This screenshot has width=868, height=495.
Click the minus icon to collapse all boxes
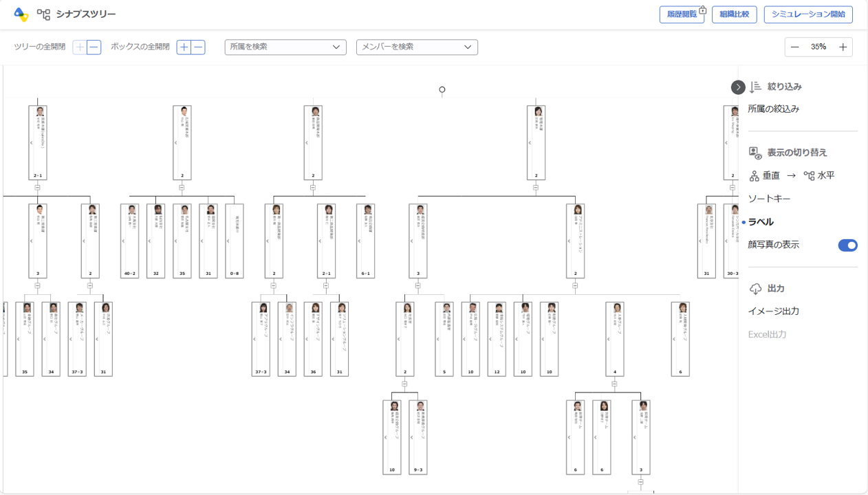coord(198,47)
